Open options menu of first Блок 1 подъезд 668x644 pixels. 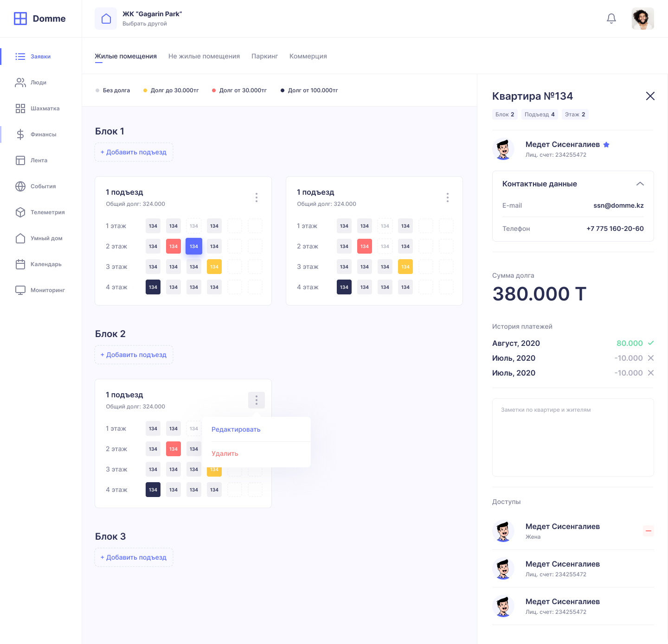coord(257,198)
